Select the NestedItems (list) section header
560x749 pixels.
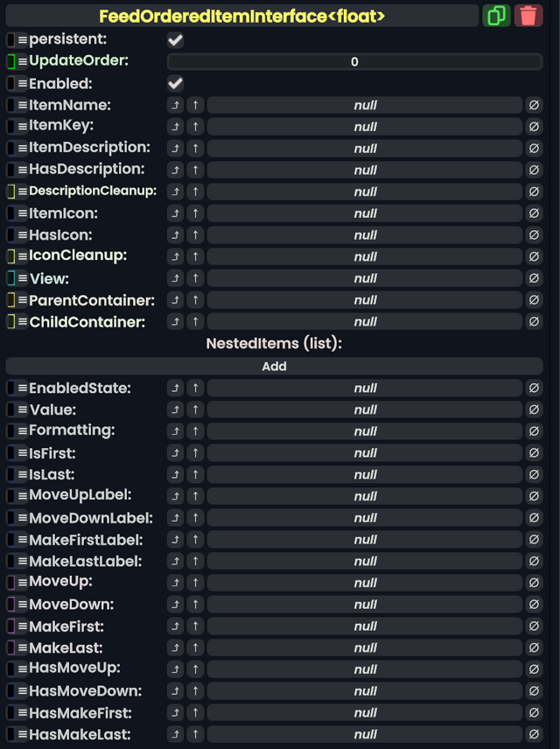pyautogui.click(x=274, y=343)
